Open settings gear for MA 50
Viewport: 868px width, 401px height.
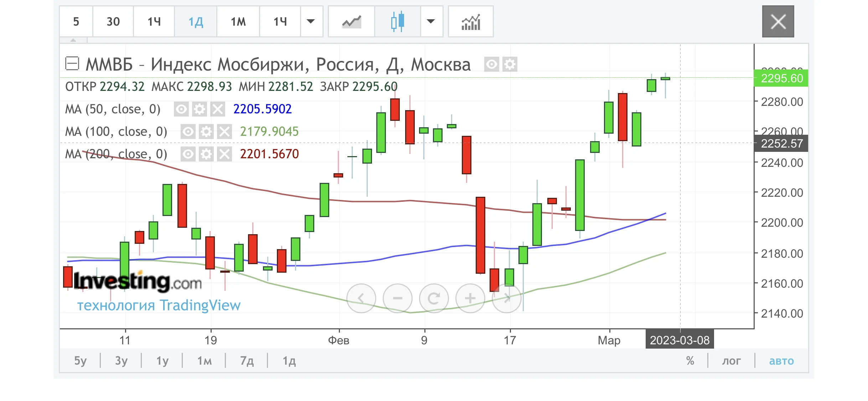(x=199, y=109)
